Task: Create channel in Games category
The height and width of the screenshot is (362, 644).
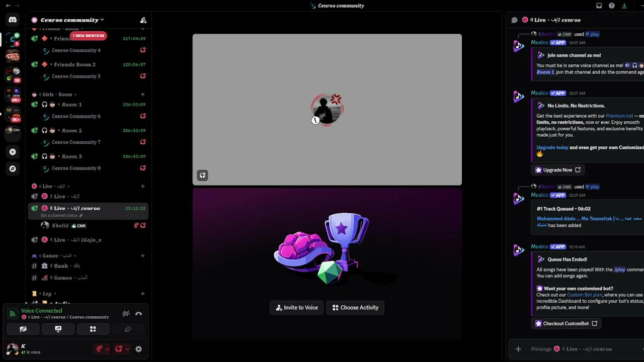Action: point(143,256)
